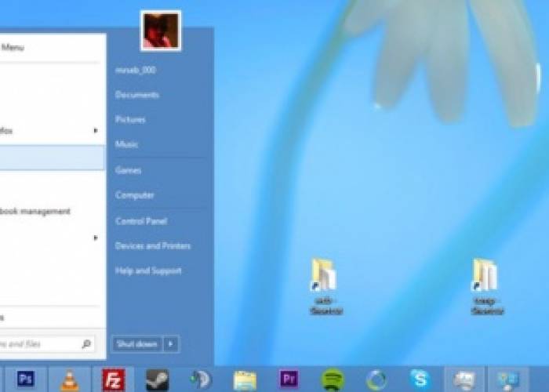The height and width of the screenshot is (392, 549).
Task: Launch Photoshop from the taskbar
Action: pos(25,379)
